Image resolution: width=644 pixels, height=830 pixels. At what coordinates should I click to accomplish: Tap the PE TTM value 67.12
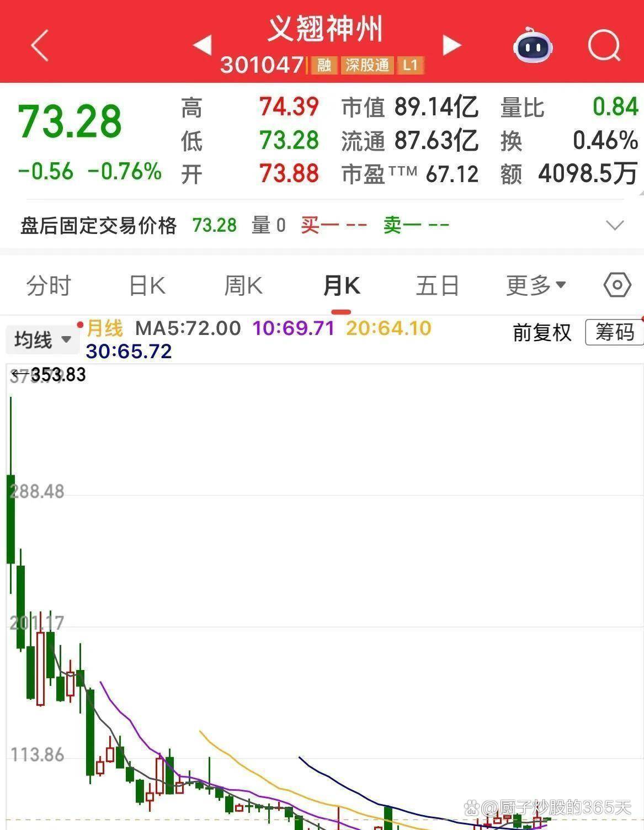(x=453, y=174)
